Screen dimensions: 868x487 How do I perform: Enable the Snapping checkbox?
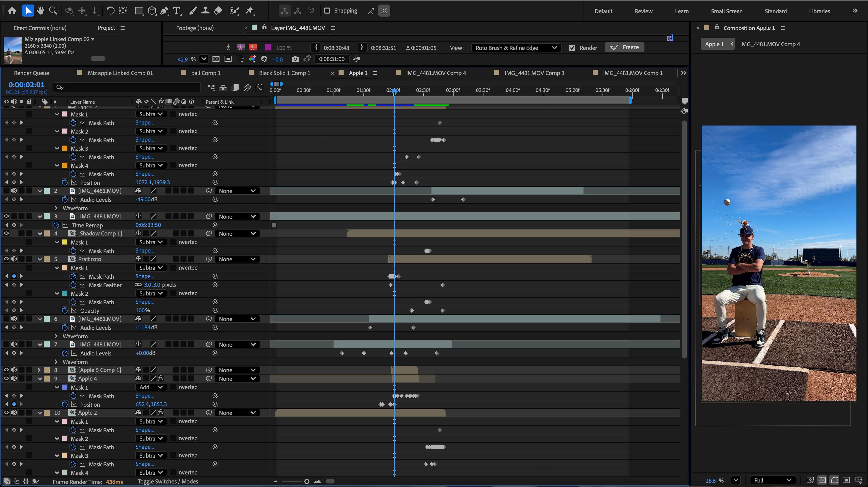click(x=327, y=11)
